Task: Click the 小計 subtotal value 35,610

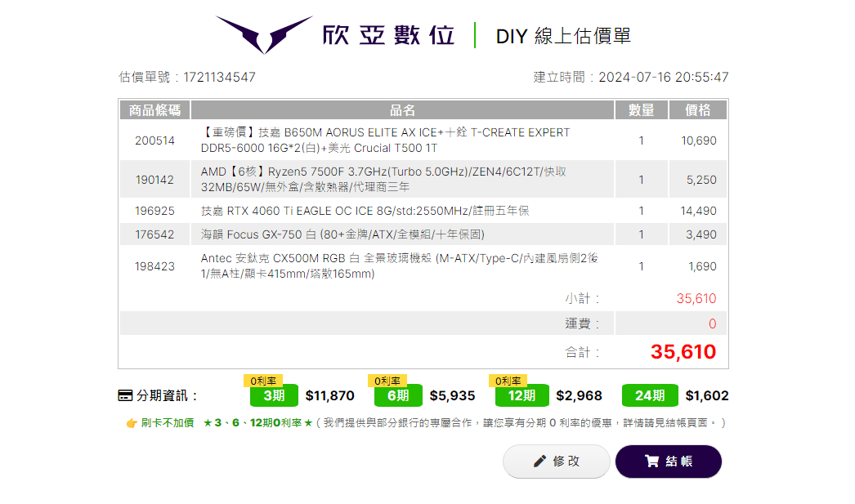Action: click(x=696, y=299)
